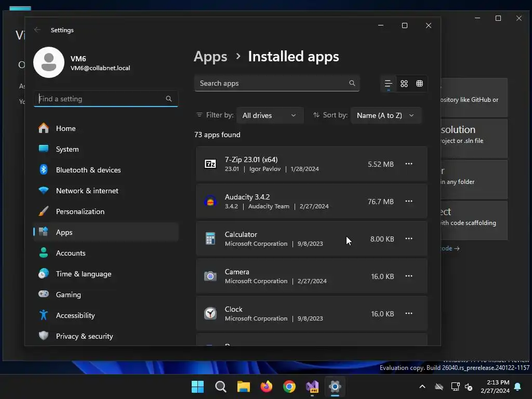Click the Audacity app icon

point(210,201)
